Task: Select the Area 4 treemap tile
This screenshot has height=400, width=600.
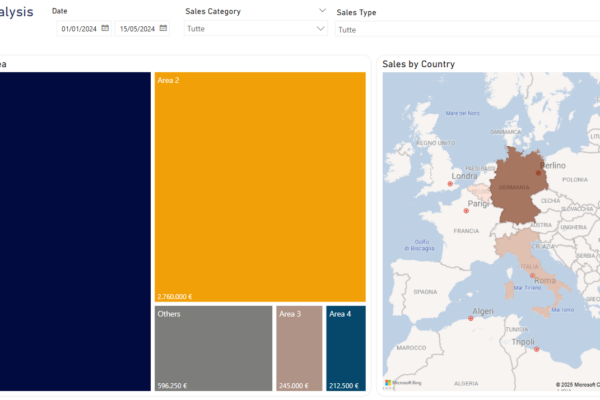Action: [x=346, y=348]
